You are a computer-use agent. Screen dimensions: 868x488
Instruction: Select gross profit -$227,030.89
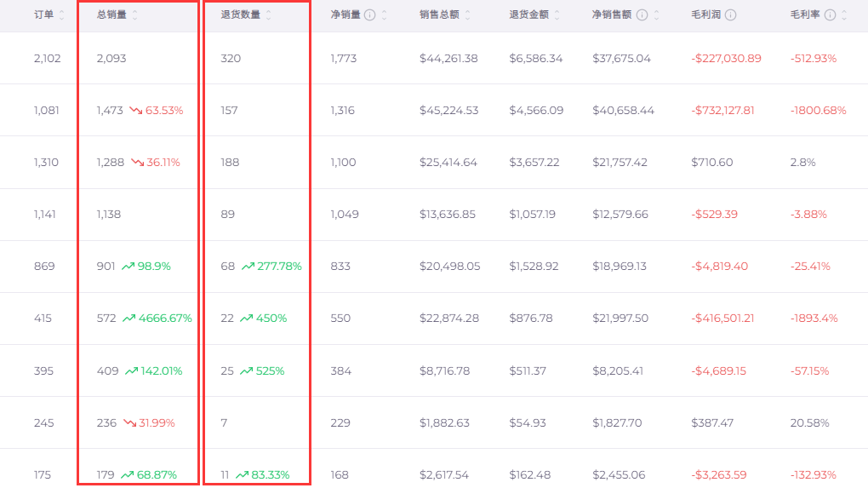[x=726, y=59]
